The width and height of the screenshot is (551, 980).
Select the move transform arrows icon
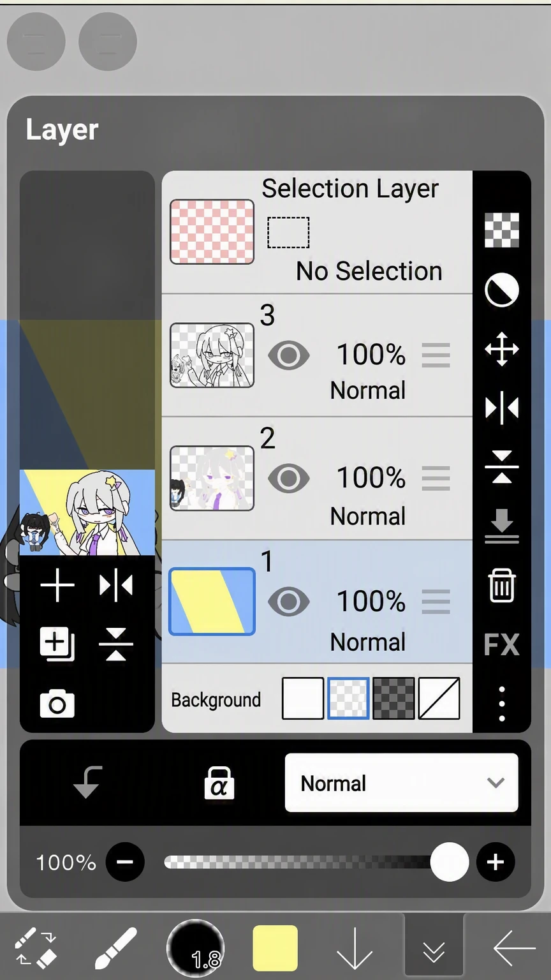(x=502, y=349)
